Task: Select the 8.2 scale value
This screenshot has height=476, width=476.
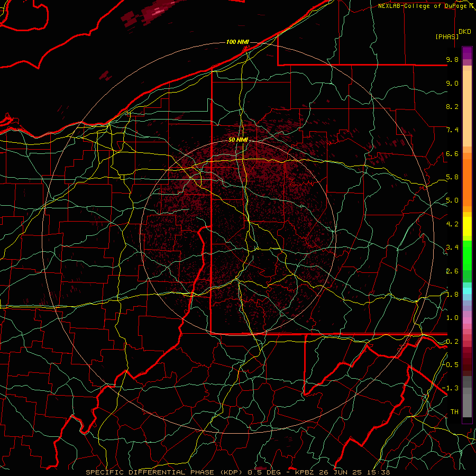Action: [452, 106]
